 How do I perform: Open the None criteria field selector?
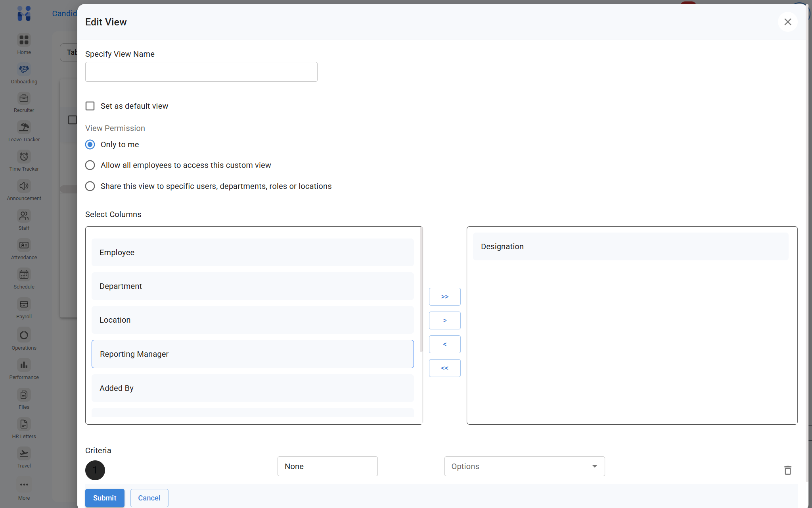click(x=327, y=466)
